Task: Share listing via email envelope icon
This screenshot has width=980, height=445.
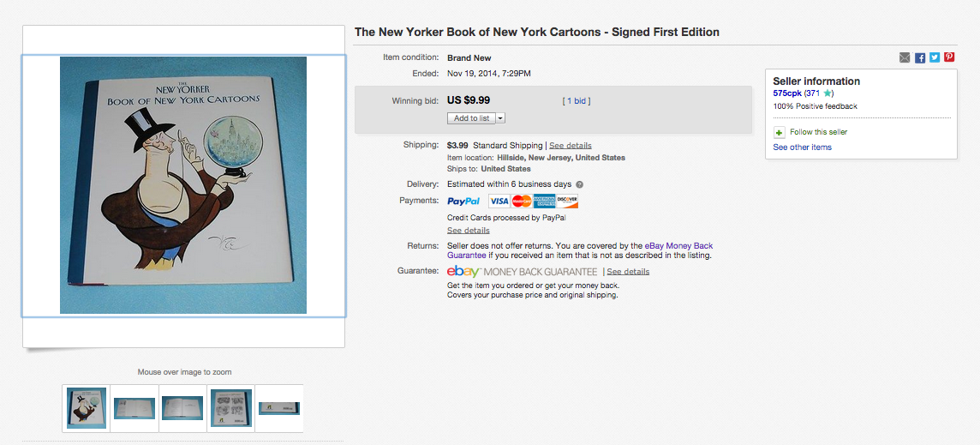Action: click(x=905, y=57)
